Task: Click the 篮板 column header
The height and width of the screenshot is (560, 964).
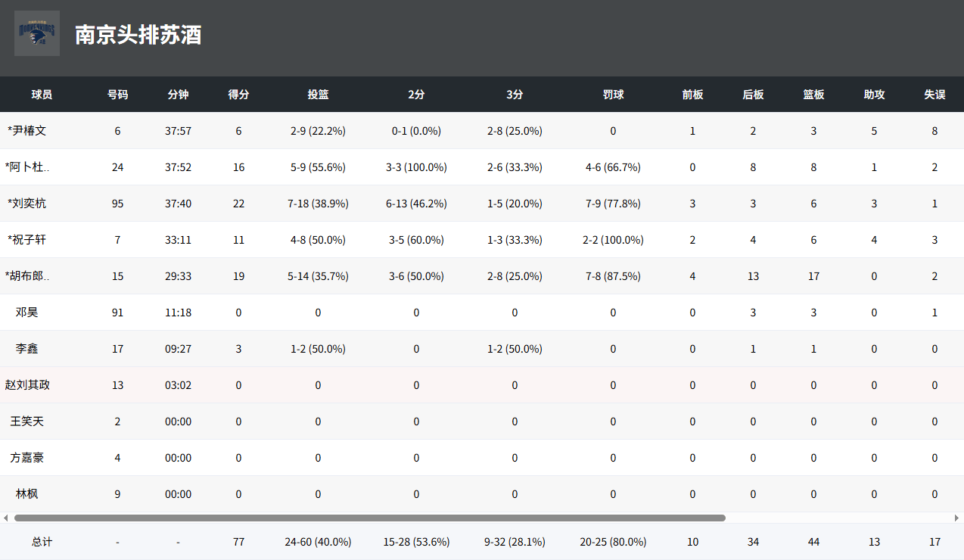Action: pyautogui.click(x=813, y=95)
